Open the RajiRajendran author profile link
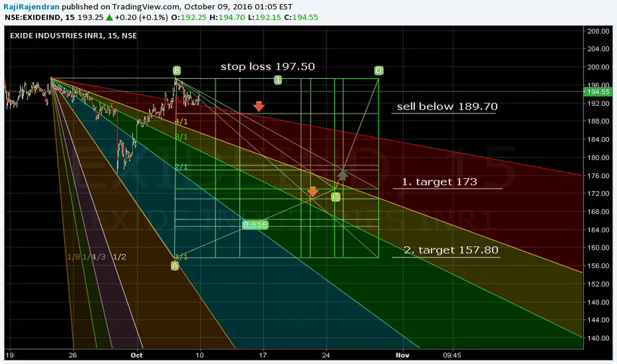The width and height of the screenshot is (617, 364). coord(32,7)
